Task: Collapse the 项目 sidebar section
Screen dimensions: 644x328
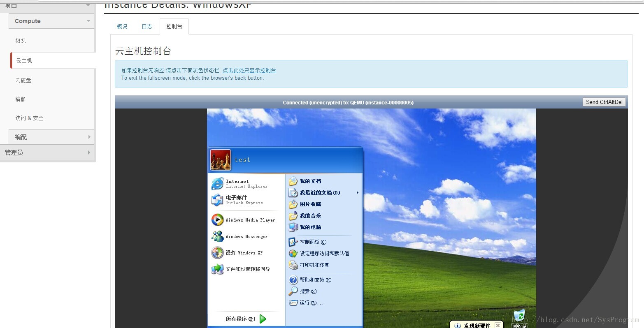Action: (x=47, y=6)
